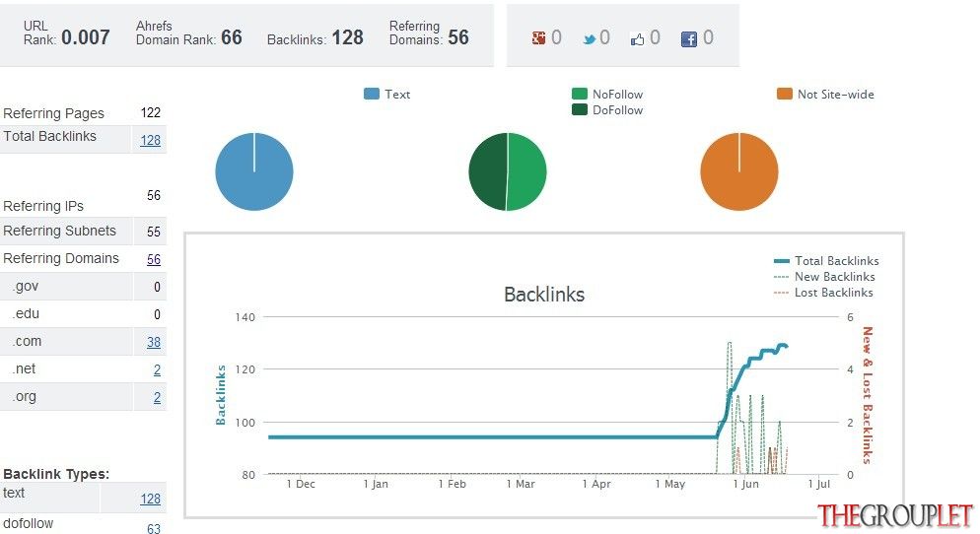This screenshot has width=980, height=534.
Task: Click the New & Lost Backlinks axis title
Action: tap(867, 395)
